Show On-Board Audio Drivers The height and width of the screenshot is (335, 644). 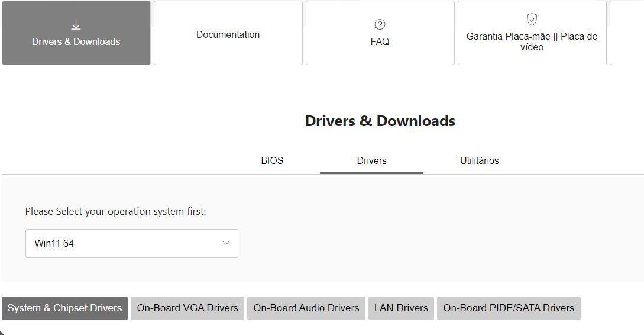click(306, 308)
